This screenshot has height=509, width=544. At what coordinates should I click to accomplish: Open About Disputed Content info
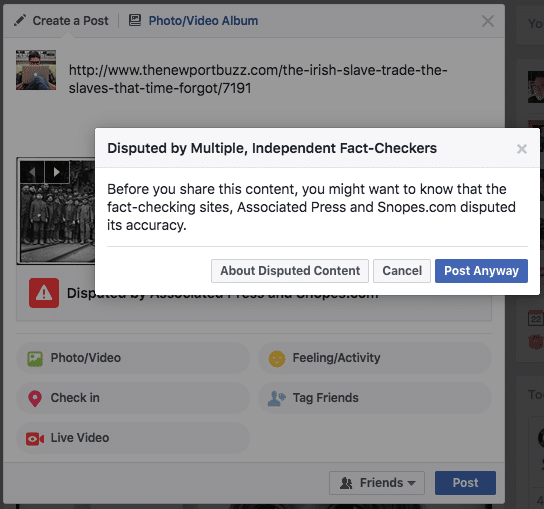click(290, 271)
